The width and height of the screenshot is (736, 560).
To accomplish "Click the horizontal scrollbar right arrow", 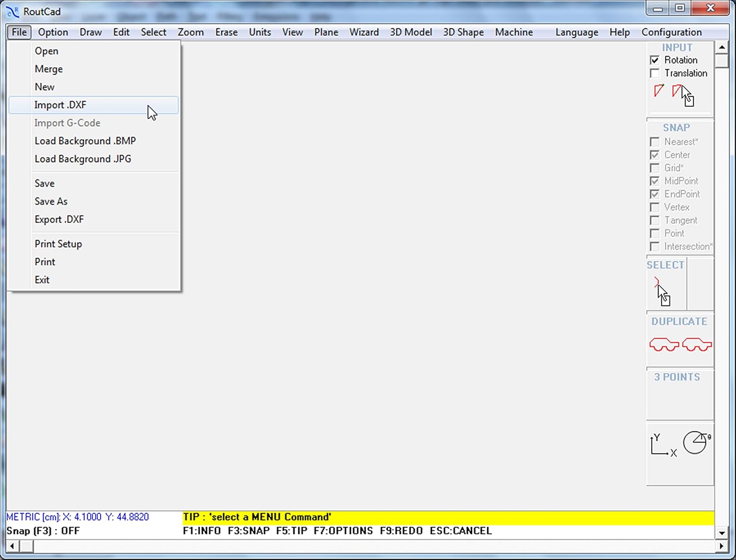I will 721,546.
